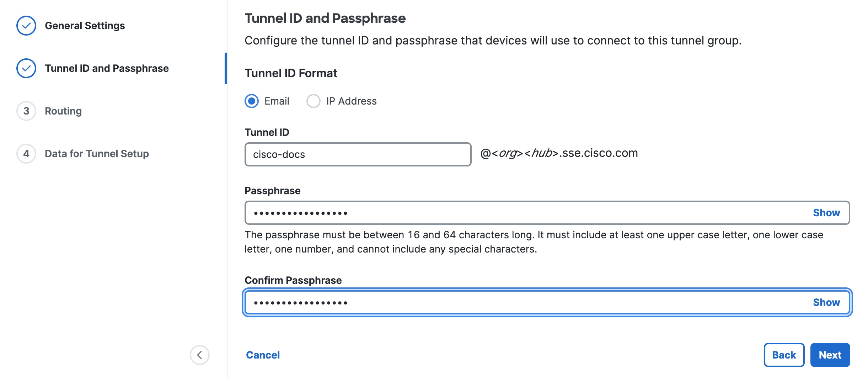Image resolution: width=868 pixels, height=382 pixels.
Task: Click the General Settings completed checkmark icon
Action: (x=26, y=26)
